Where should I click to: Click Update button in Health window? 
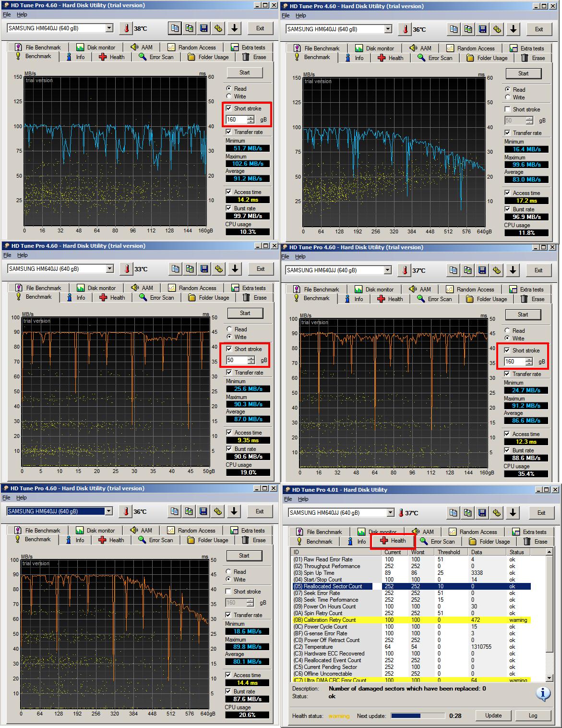pos(493,716)
